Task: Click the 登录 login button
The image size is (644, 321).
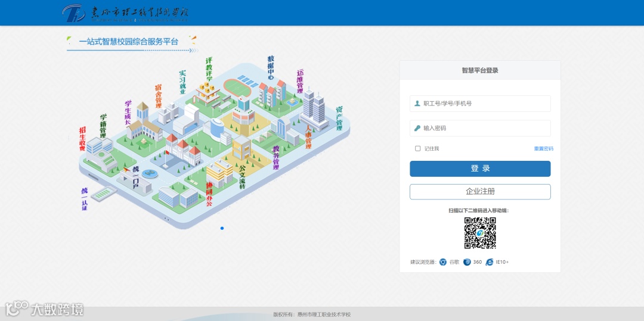Action: (480, 169)
